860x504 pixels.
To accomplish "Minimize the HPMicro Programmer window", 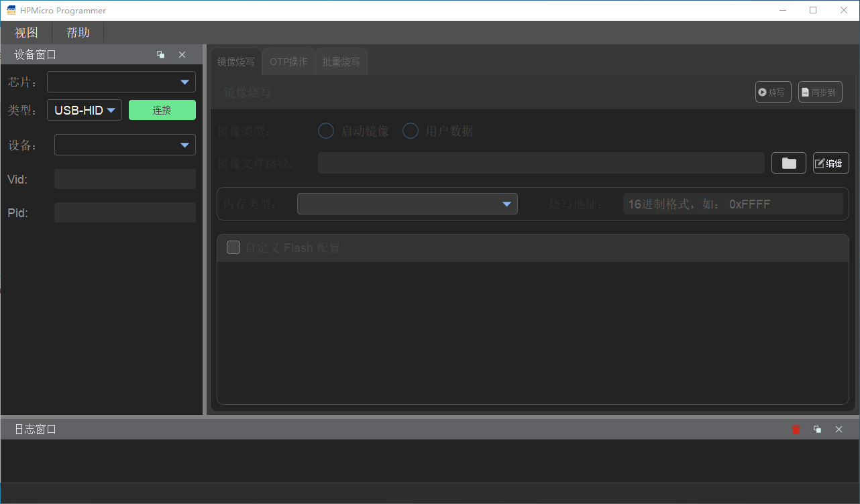I will pyautogui.click(x=782, y=10).
